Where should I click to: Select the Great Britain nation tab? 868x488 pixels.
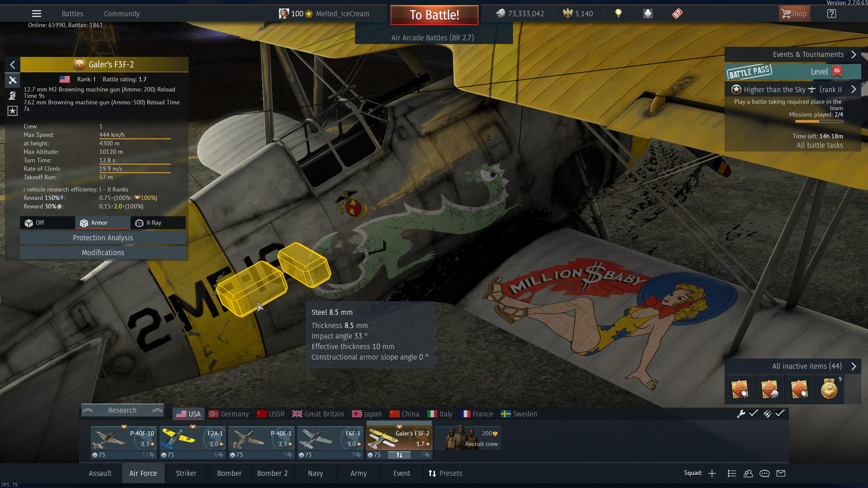point(318,414)
